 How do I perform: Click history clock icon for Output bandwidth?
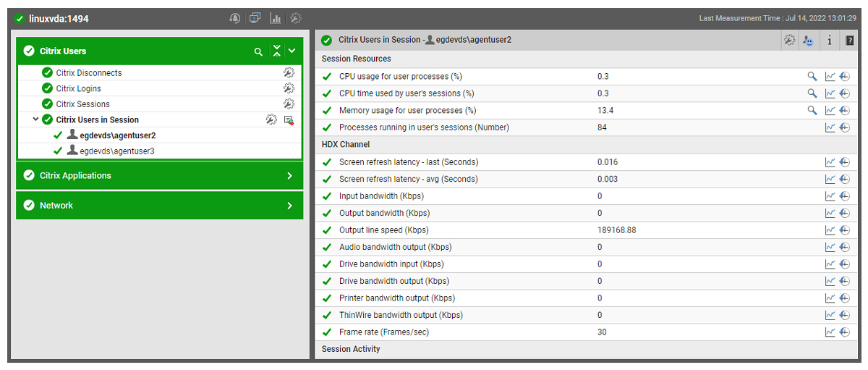click(845, 213)
